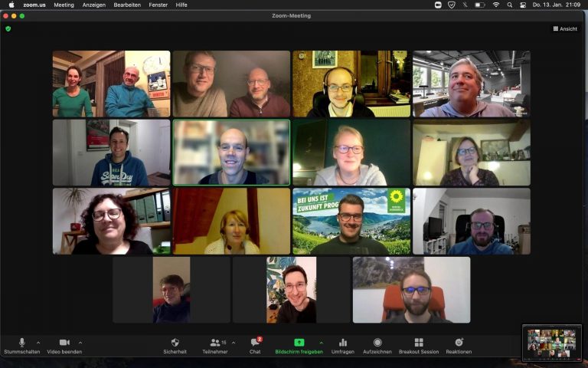The height and width of the screenshot is (368, 588).
Task: Change layout using the Ansicht button
Action: (565, 29)
